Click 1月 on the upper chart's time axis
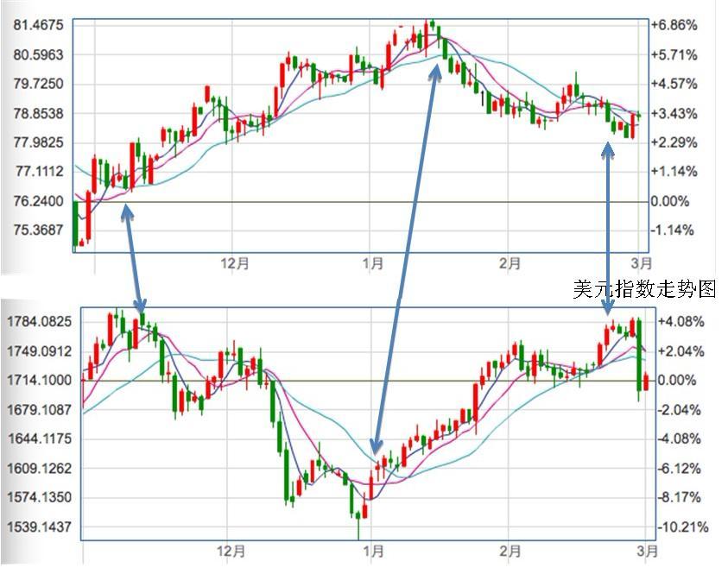 (373, 264)
